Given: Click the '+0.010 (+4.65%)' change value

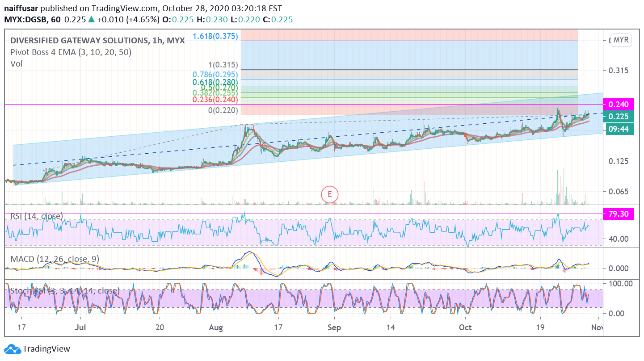Looking at the screenshot, I should pyautogui.click(x=129, y=20).
